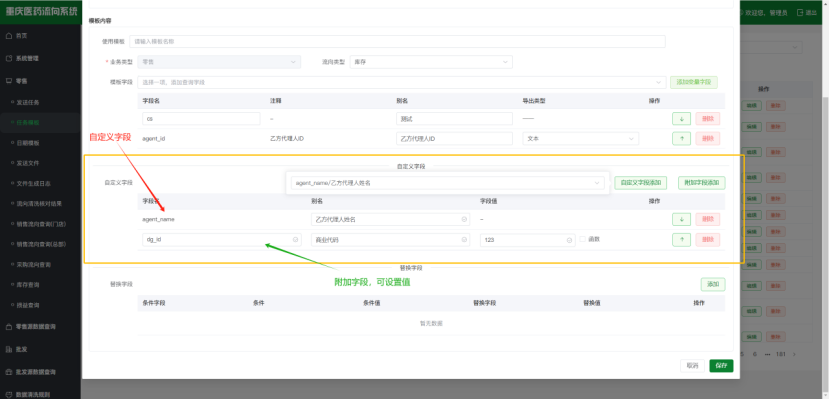Viewport: 830px width, 399px height.
Task: Click the 使用模板 name input field
Action: pyautogui.click(x=397, y=41)
